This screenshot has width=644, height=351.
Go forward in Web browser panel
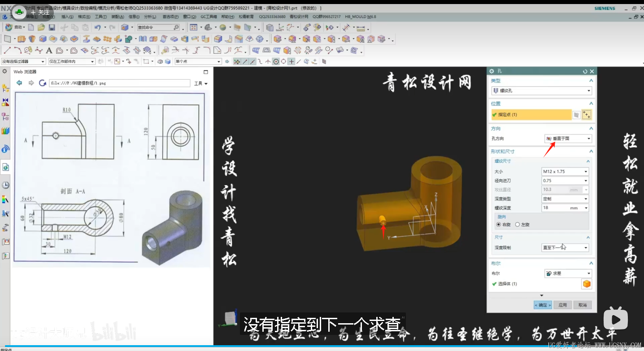(x=31, y=83)
